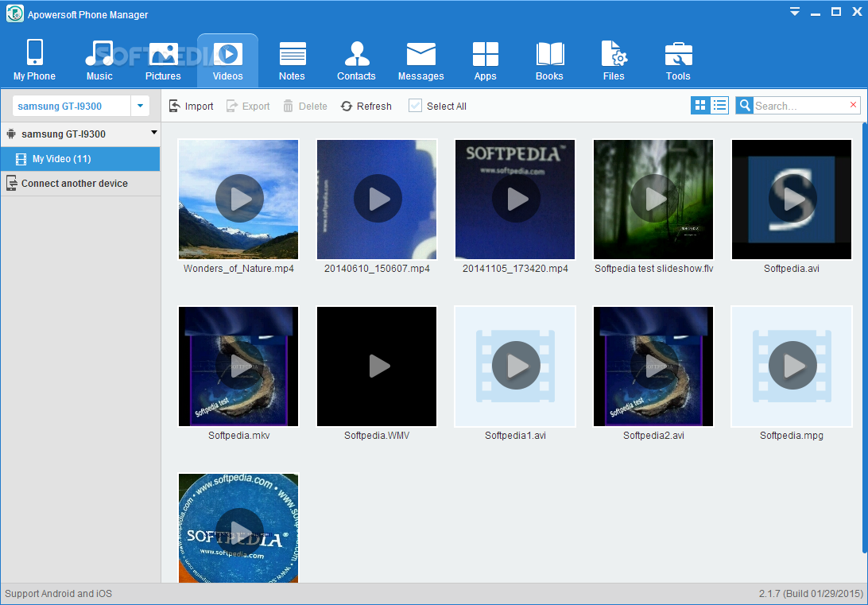Open the Notes section
The width and height of the screenshot is (868, 605).
[x=292, y=60]
